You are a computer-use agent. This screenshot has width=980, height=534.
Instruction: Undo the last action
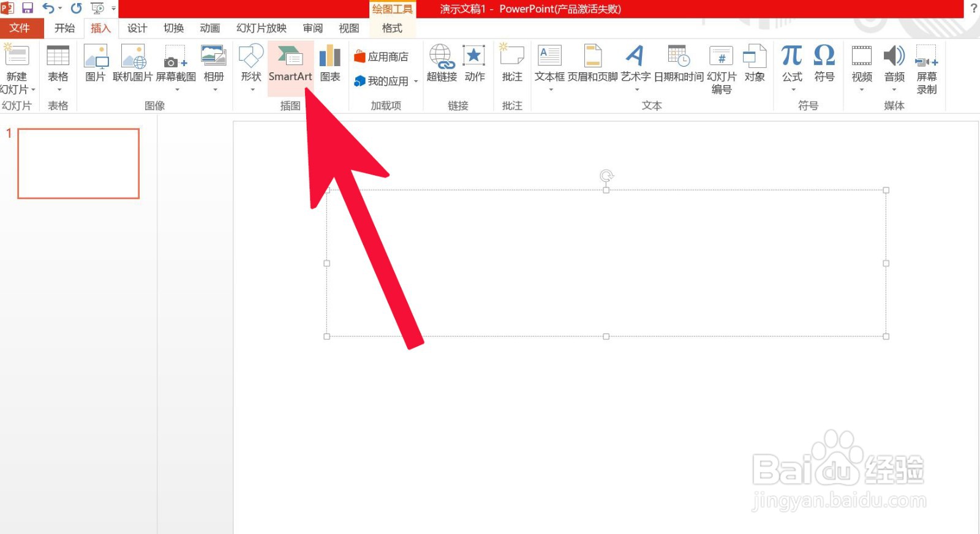[48, 8]
